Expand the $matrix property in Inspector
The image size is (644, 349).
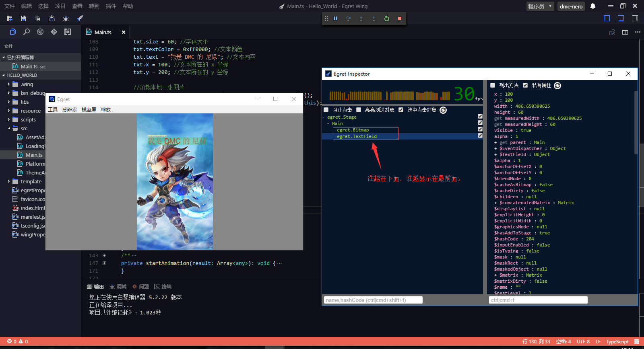(495, 275)
